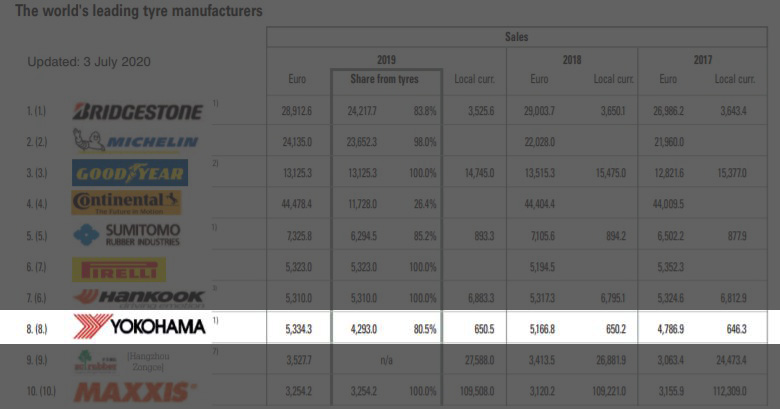Image resolution: width=780 pixels, height=409 pixels.
Task: Click the Continental logo
Action: pyautogui.click(x=126, y=203)
